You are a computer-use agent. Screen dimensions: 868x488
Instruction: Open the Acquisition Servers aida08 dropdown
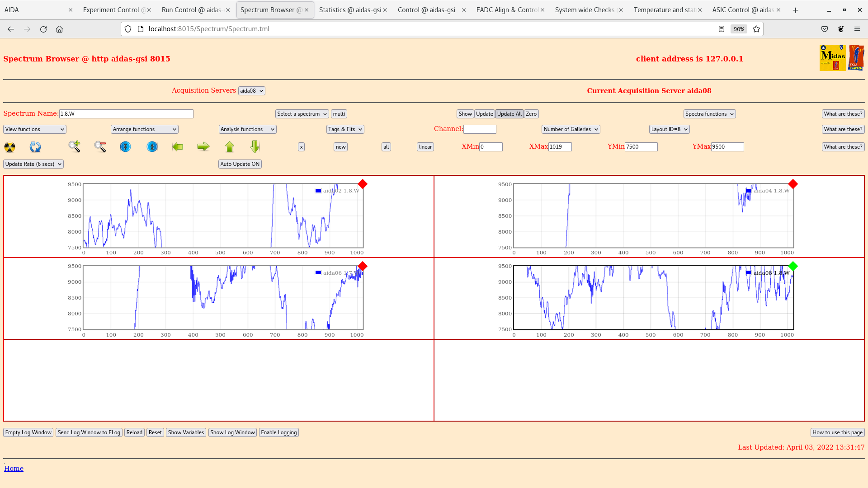click(251, 91)
